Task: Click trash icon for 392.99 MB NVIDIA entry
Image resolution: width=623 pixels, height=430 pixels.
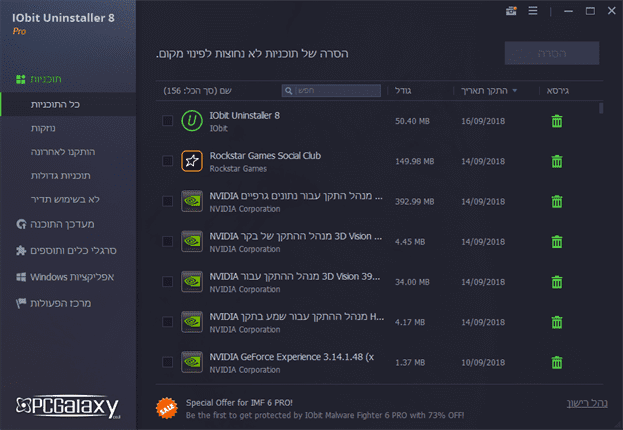Action: [557, 201]
